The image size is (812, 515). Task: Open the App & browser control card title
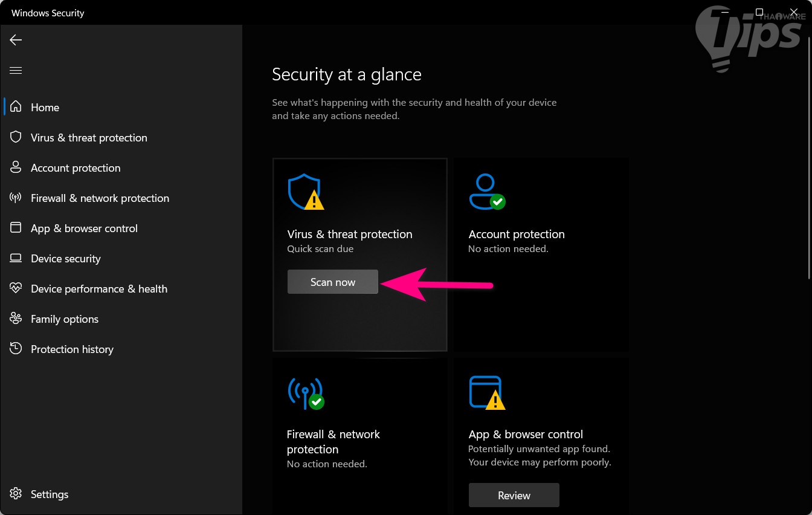526,434
